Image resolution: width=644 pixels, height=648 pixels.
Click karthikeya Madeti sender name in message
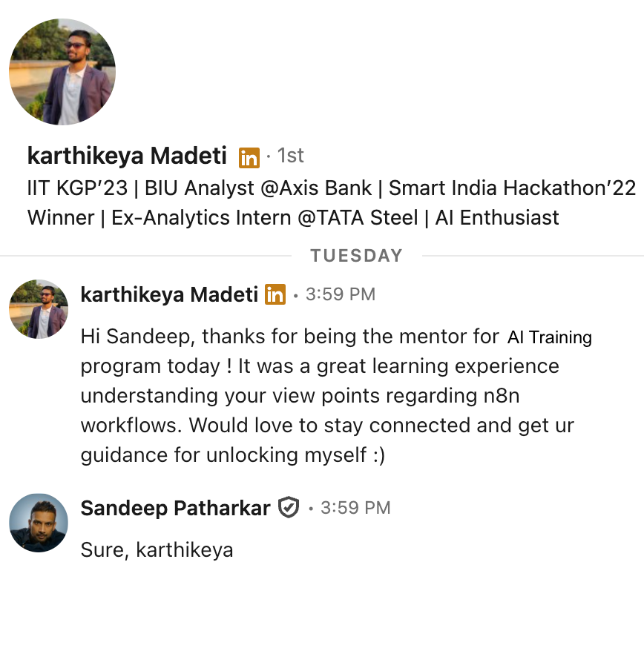point(170,294)
